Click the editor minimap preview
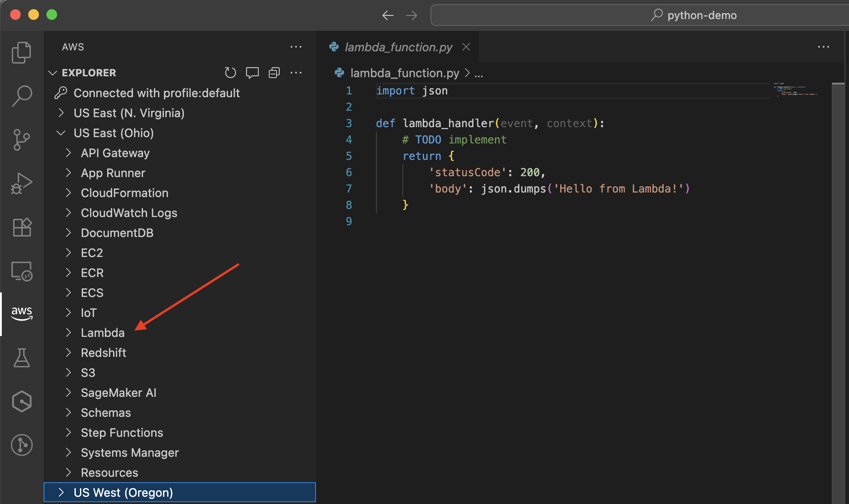This screenshot has width=849, height=504. point(795,91)
